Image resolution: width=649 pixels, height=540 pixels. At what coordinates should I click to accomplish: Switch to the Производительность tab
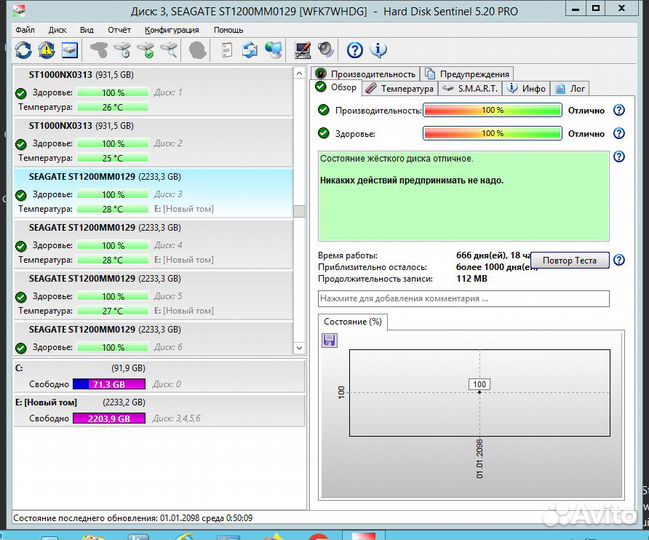click(x=365, y=74)
